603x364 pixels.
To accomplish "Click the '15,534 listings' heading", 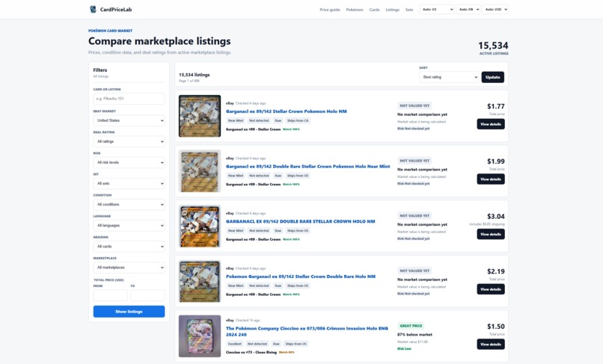I will point(195,75).
